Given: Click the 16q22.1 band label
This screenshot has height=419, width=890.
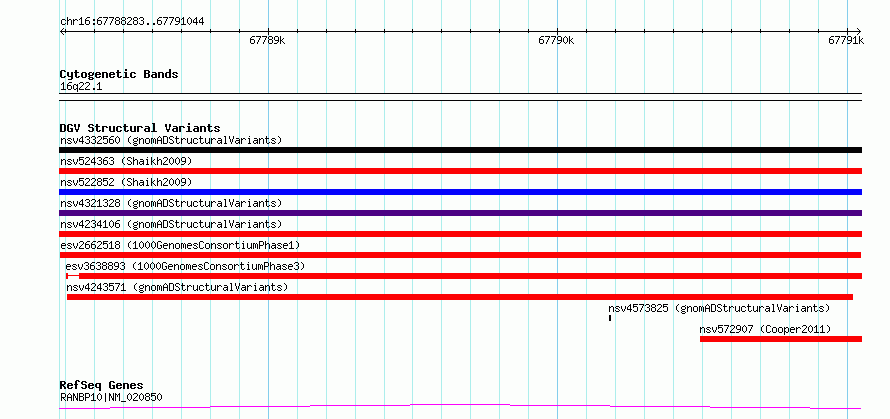Looking at the screenshot, I should [81, 87].
